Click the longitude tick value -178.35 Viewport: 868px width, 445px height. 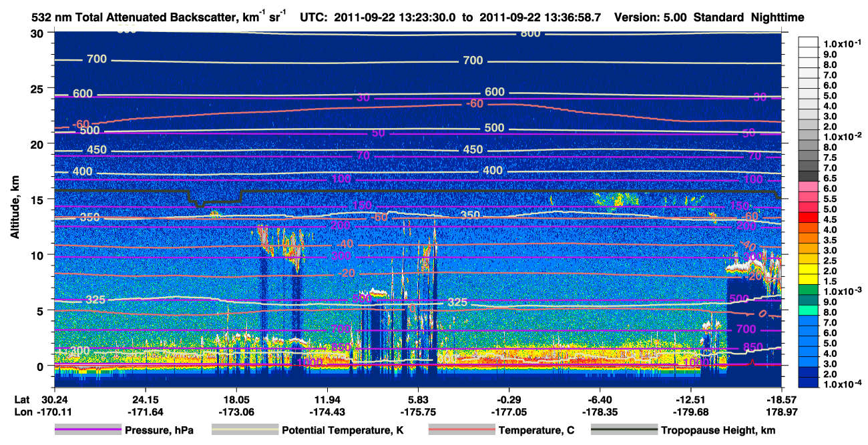(600, 412)
